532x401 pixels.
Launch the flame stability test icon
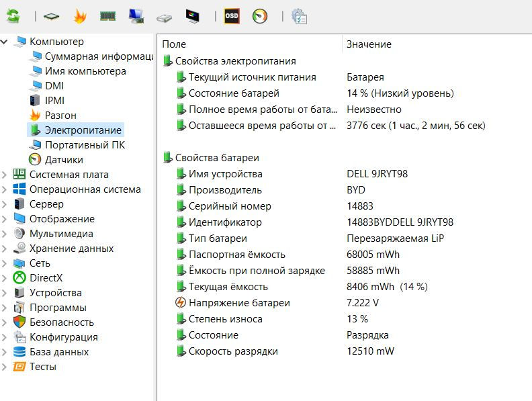[79, 16]
